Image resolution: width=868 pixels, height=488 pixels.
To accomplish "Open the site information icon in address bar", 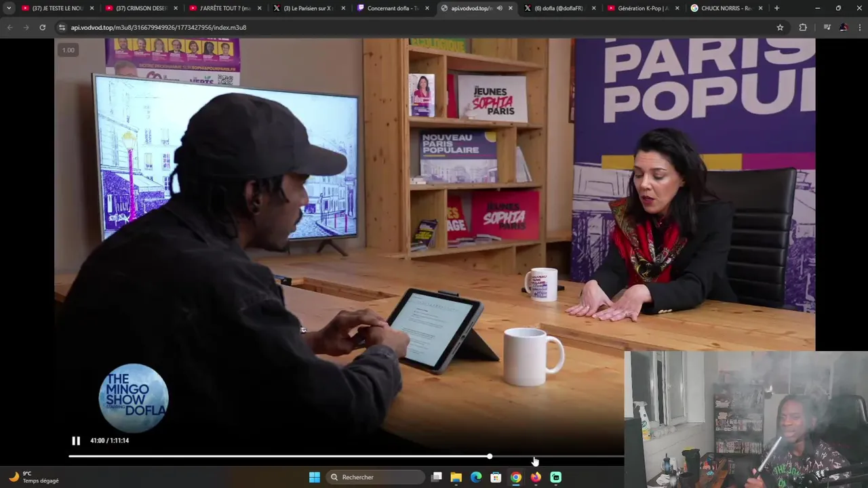I will pos(62,27).
